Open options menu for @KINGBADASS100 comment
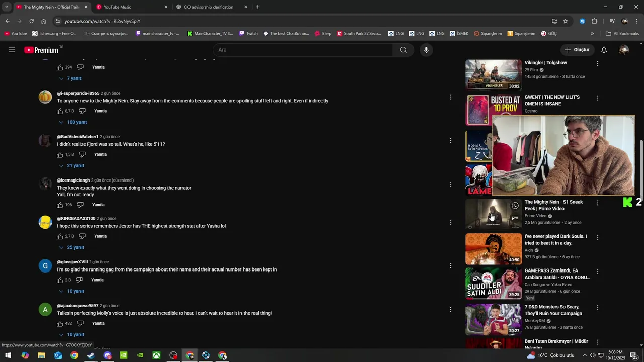The image size is (644, 362). [x=451, y=222]
